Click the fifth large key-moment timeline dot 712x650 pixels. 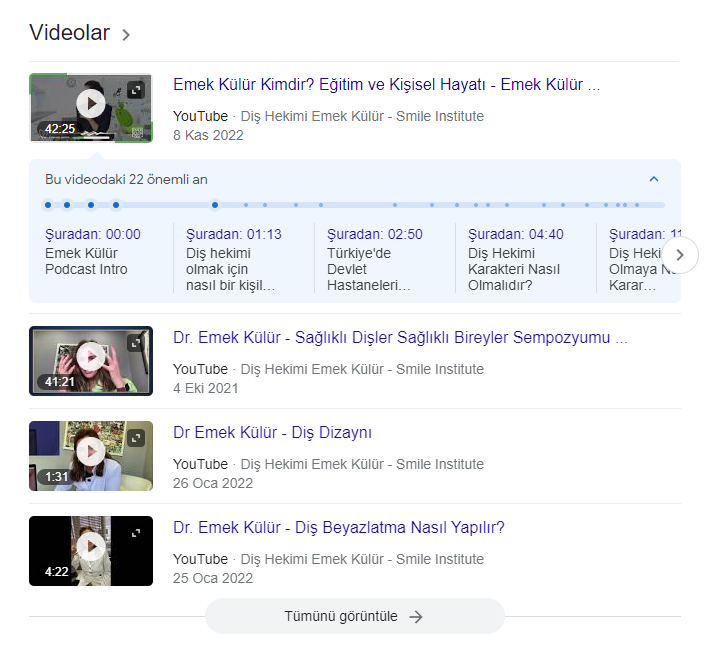coord(215,205)
